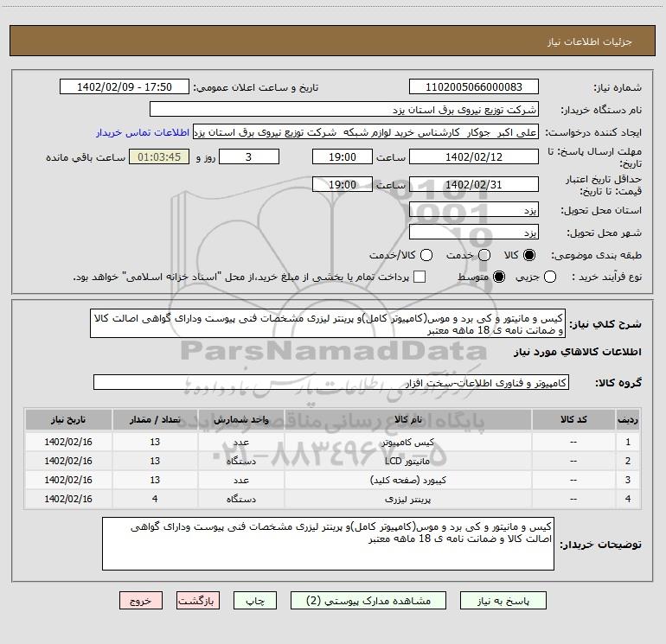Click the need number field 1102005066000083
This screenshot has width=666, height=644.
(x=474, y=87)
